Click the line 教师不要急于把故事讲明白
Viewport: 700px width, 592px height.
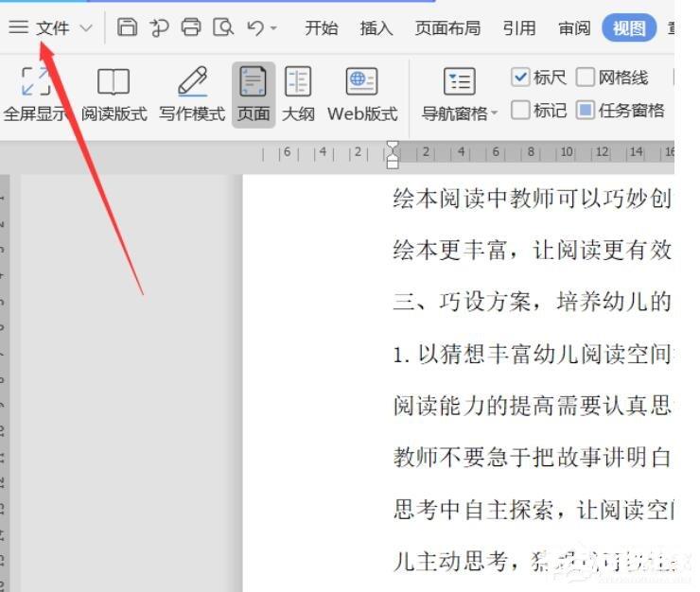(533, 458)
